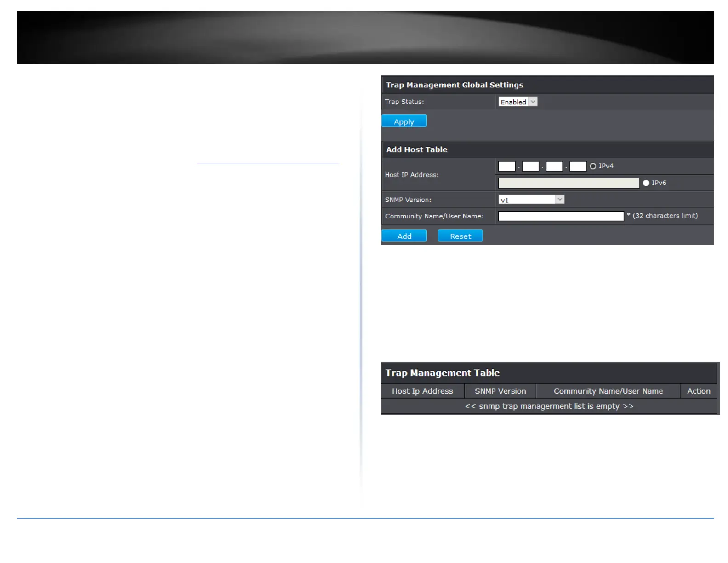This screenshot has height=563, width=728.
Task: Click the empty trap management list message
Action: [549, 406]
